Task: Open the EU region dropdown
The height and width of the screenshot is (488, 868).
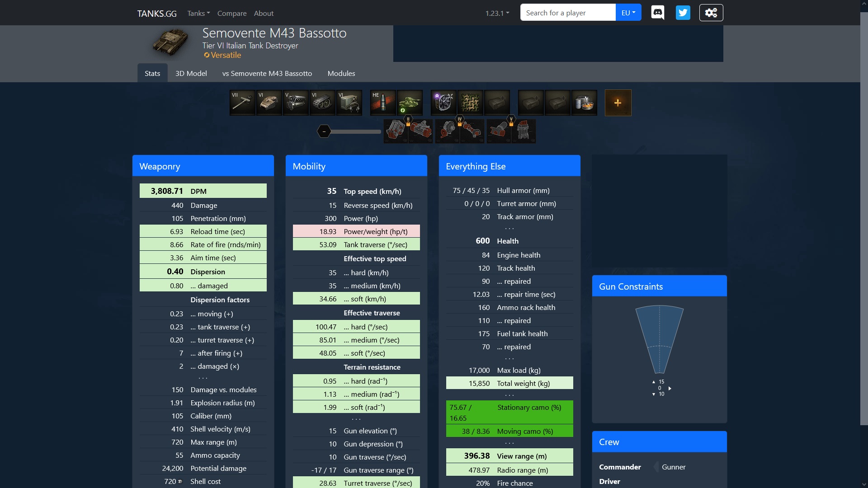Action: click(x=628, y=13)
